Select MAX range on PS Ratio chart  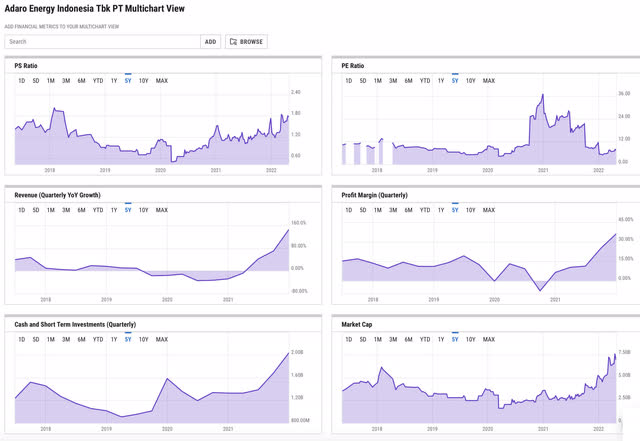point(162,81)
